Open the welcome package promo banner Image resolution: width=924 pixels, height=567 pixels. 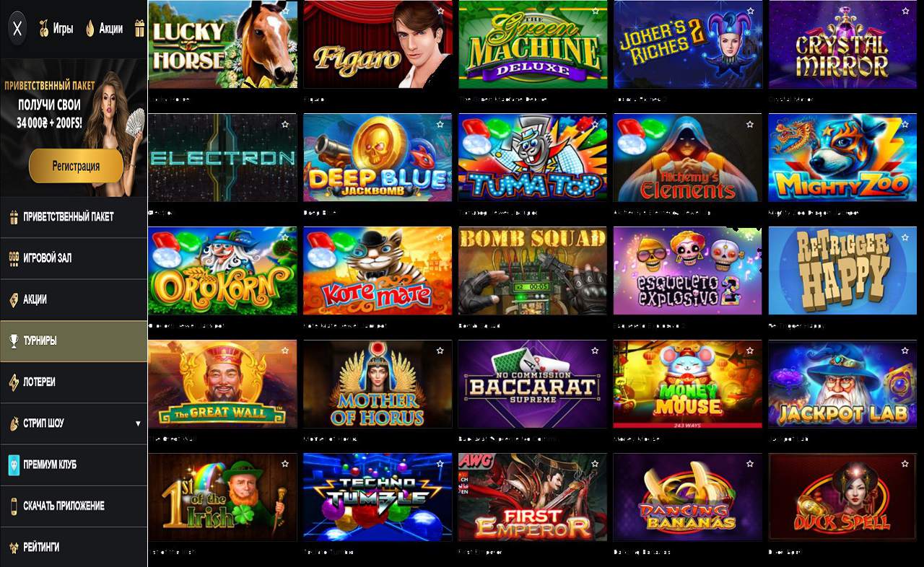tap(74, 127)
